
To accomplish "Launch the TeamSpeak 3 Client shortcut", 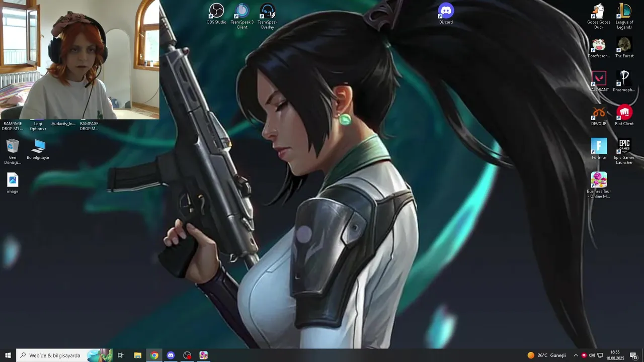I will point(242,16).
